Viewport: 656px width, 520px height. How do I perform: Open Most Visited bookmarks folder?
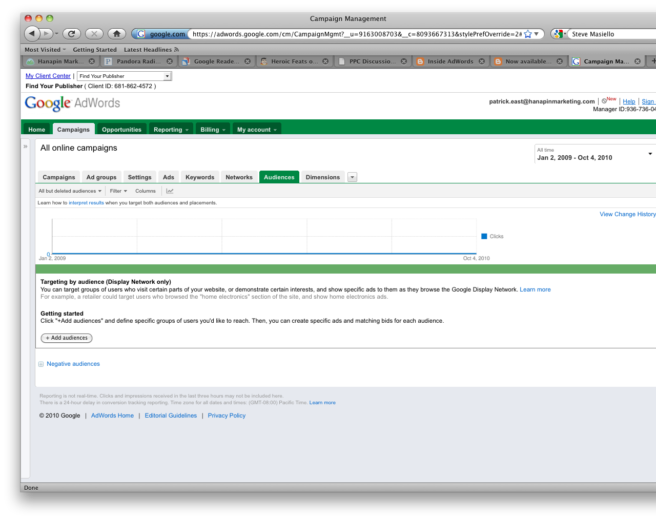point(45,49)
